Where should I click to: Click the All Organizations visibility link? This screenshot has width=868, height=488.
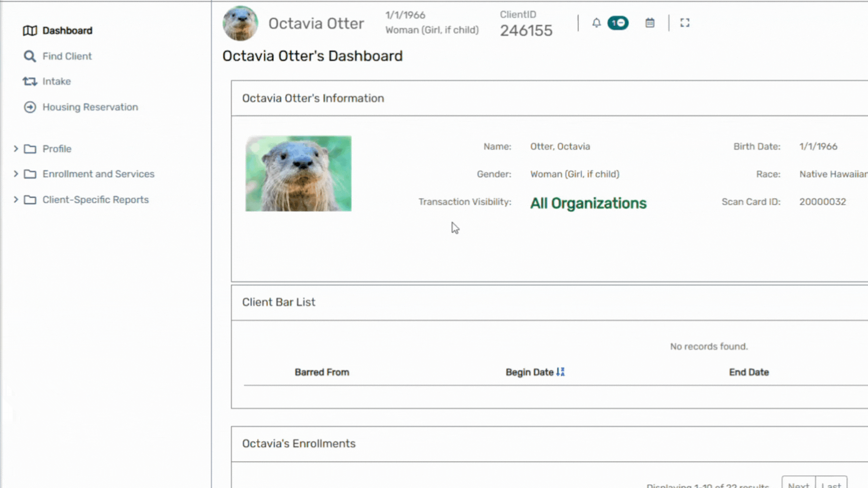(x=588, y=203)
